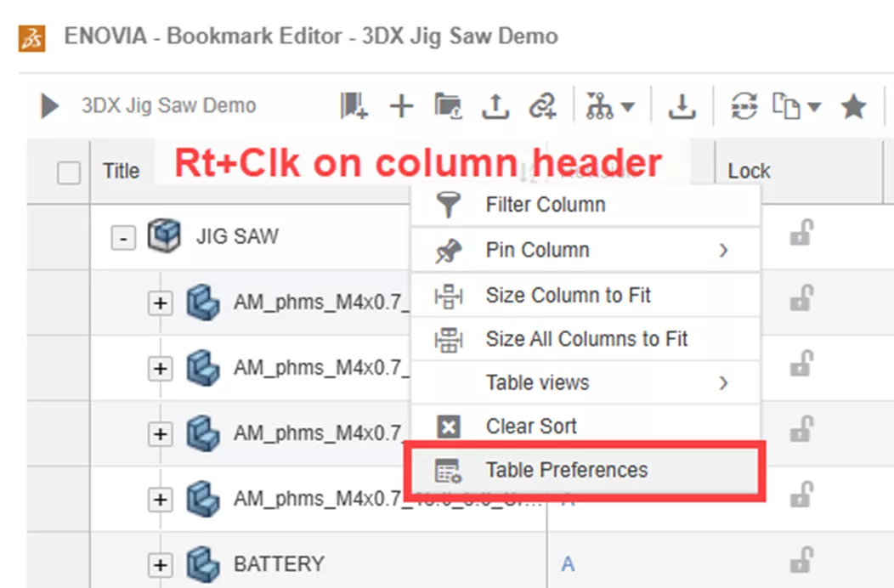The width and height of the screenshot is (894, 588).
Task: Click the lock icon in JIG SAW row
Action: tap(801, 233)
